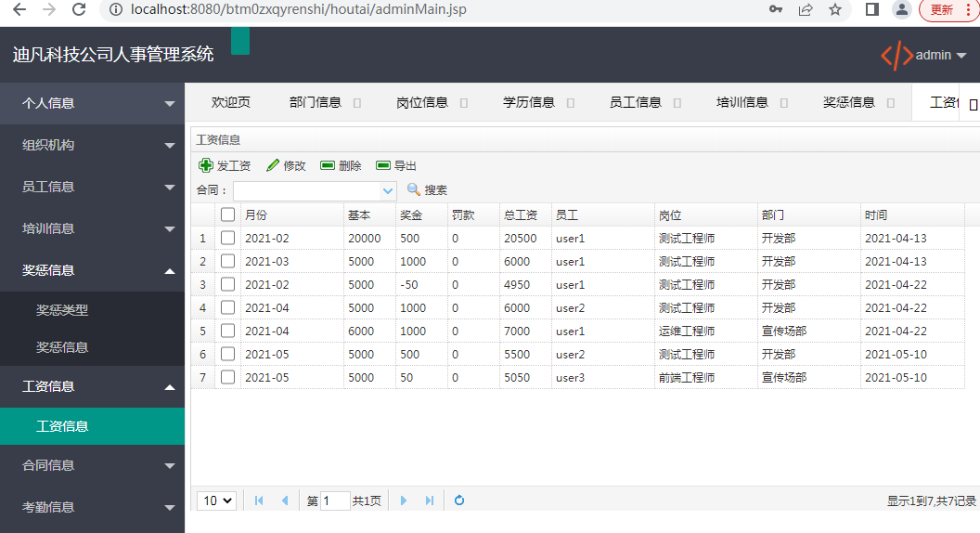Close the 岗位信息 tab
This screenshot has height=533, width=980.
pyautogui.click(x=464, y=103)
